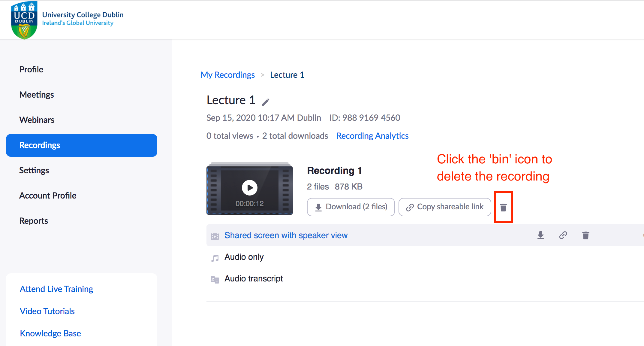Click the pencil icon beside Lecture 1 title

point(266,102)
